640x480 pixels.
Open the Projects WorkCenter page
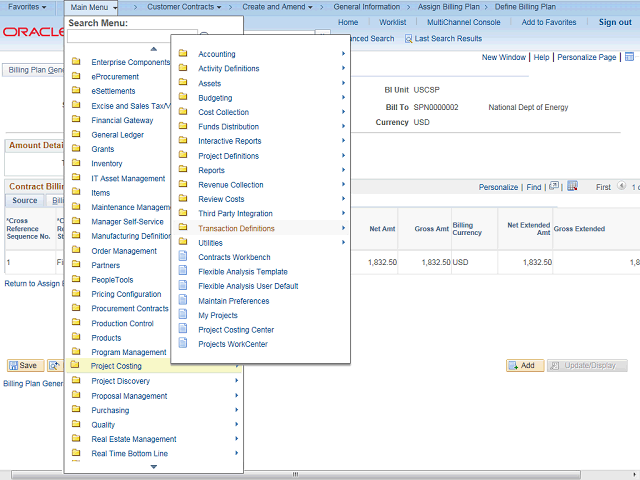click(x=232, y=344)
